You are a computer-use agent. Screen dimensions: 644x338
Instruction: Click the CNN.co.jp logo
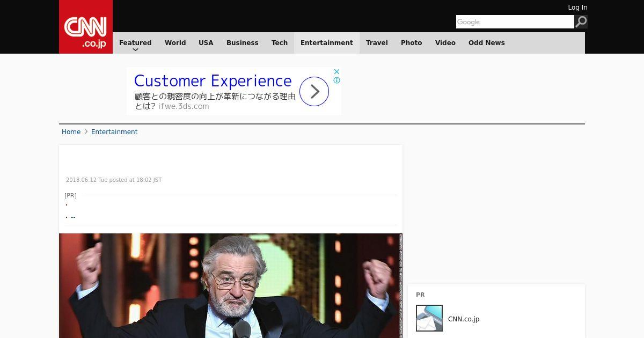[86, 28]
